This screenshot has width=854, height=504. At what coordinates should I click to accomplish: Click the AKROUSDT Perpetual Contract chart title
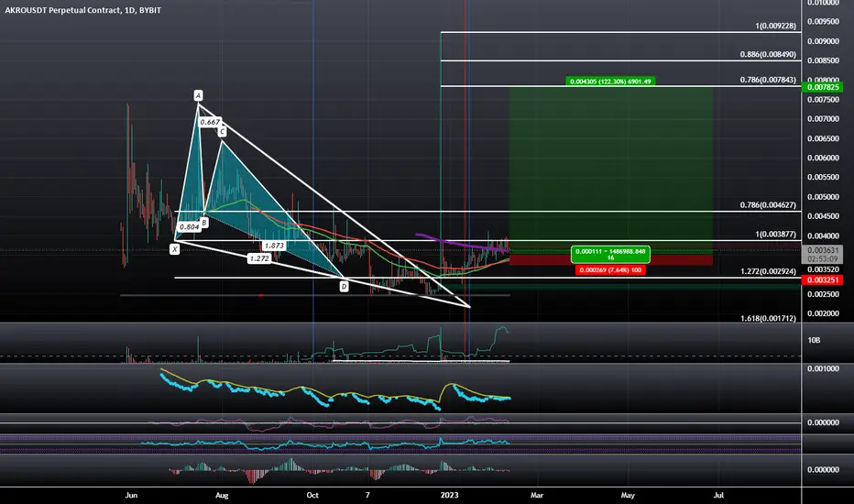(x=82, y=10)
